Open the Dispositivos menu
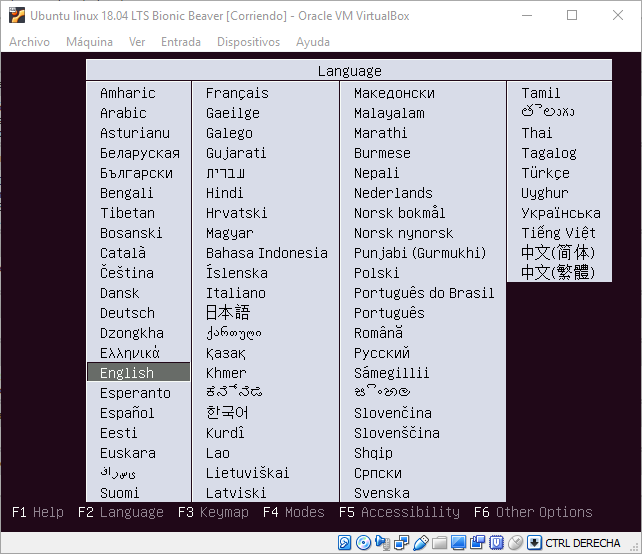The width and height of the screenshot is (642, 554). click(248, 42)
